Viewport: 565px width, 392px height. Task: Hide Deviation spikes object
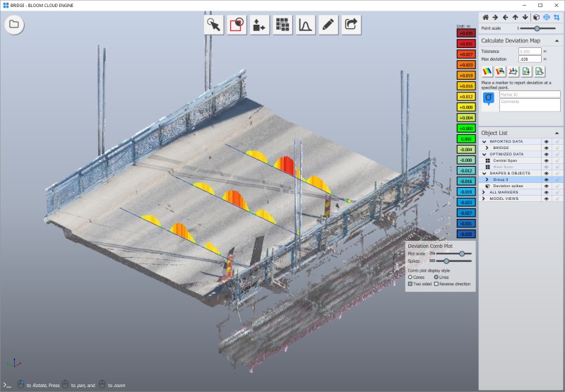[x=546, y=186]
